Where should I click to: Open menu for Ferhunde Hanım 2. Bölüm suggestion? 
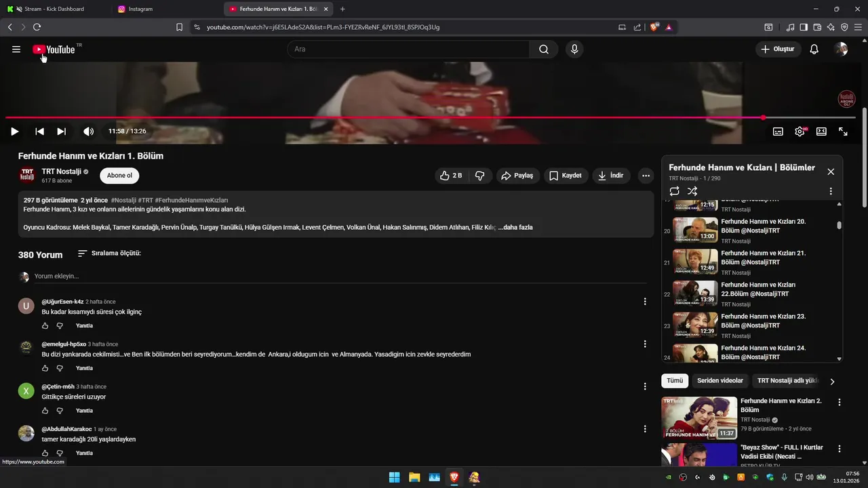click(x=840, y=403)
